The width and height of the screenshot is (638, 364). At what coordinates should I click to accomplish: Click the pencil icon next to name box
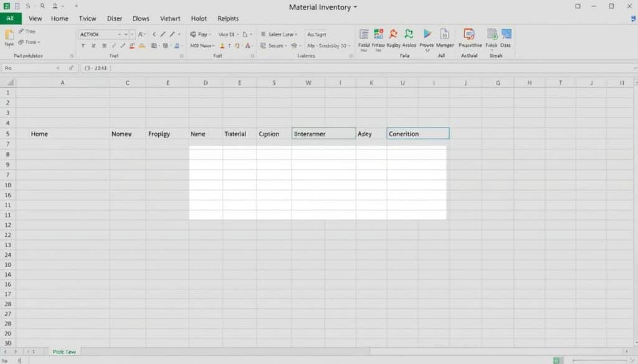[x=71, y=68]
